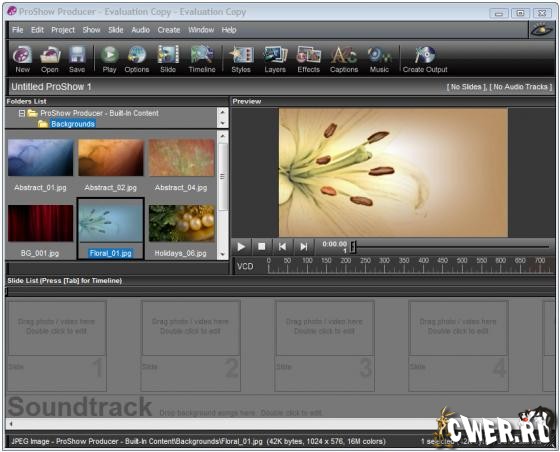Open the Project menu
This screenshot has width=560, height=452.
point(63,30)
